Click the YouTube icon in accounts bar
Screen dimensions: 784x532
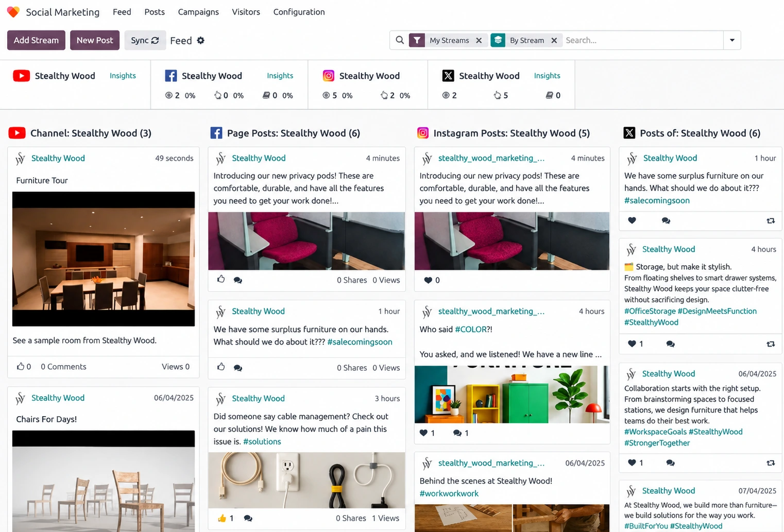point(21,76)
